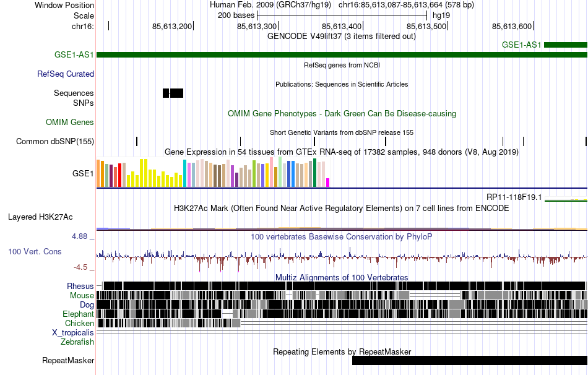Open the Layered H3K27Ac track label
Viewport: 588px width, 375px height.
[x=40, y=217]
